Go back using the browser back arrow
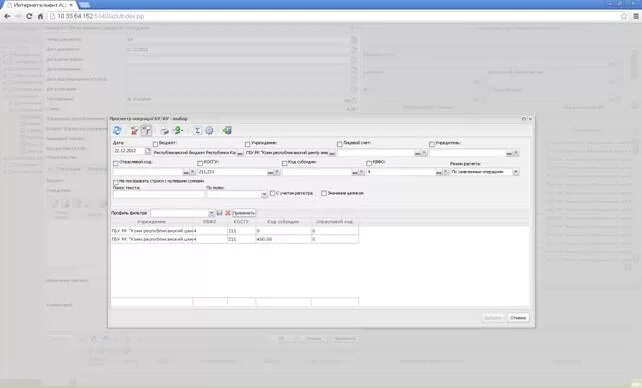Screen dimensions: 642x388 pos(7,16)
